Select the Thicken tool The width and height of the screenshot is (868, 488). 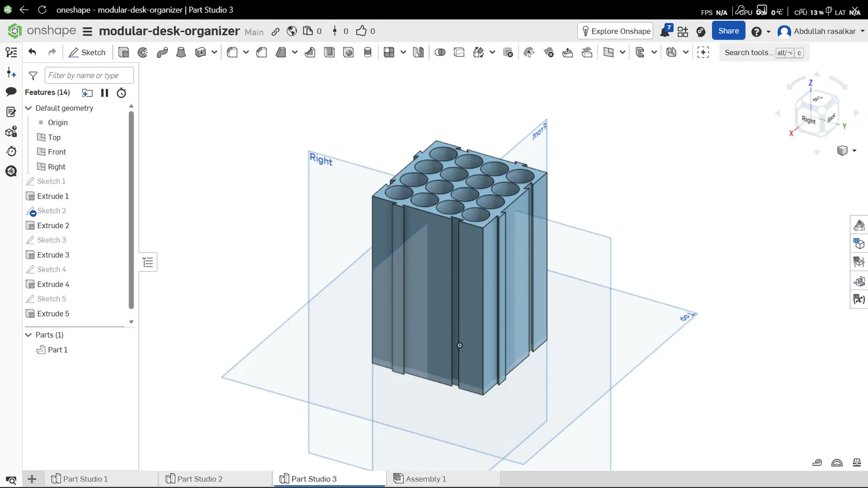point(201,53)
